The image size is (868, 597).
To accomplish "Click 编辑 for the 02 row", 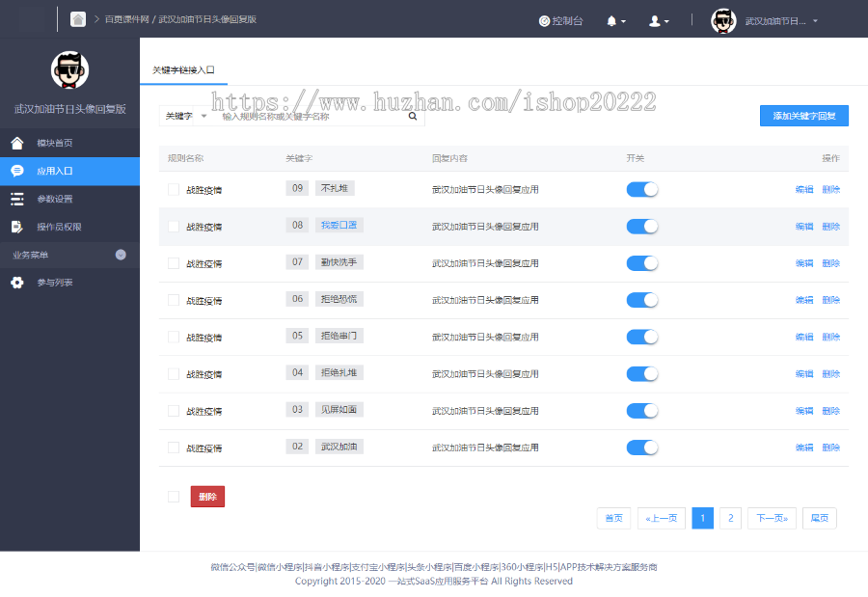I will (804, 448).
